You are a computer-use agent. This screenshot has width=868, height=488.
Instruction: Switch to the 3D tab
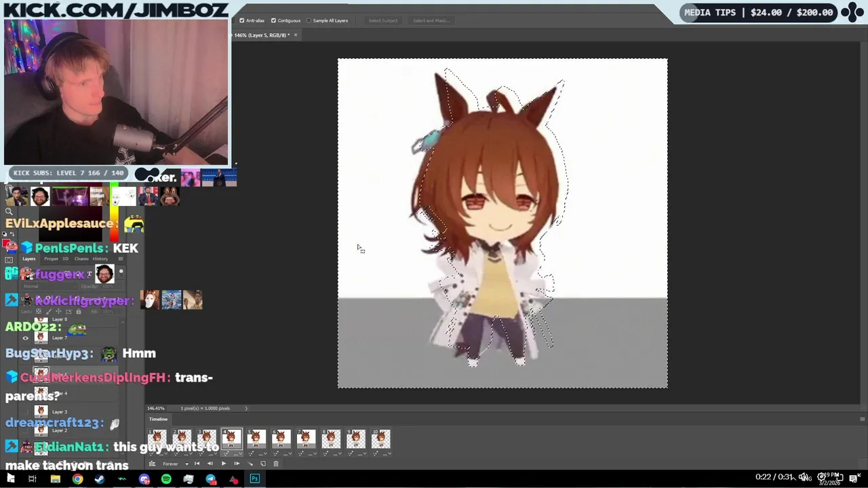tap(65, 259)
